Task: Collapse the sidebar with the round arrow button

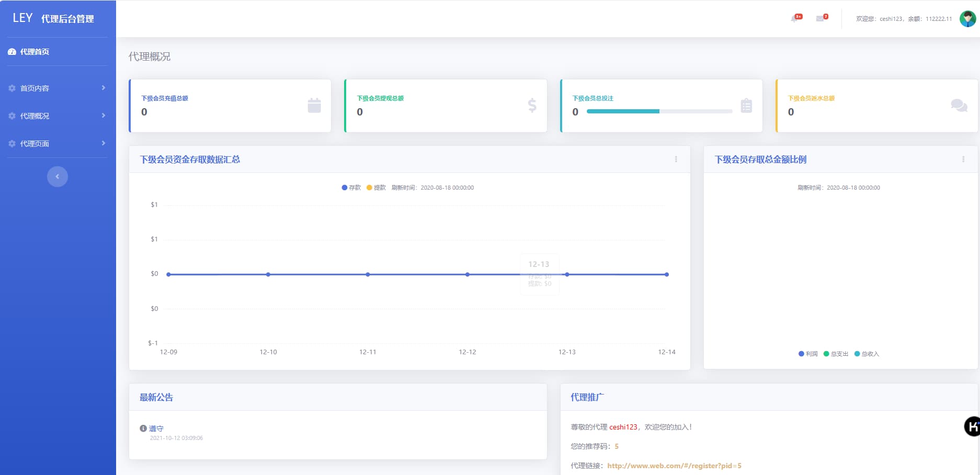Action: [58, 177]
